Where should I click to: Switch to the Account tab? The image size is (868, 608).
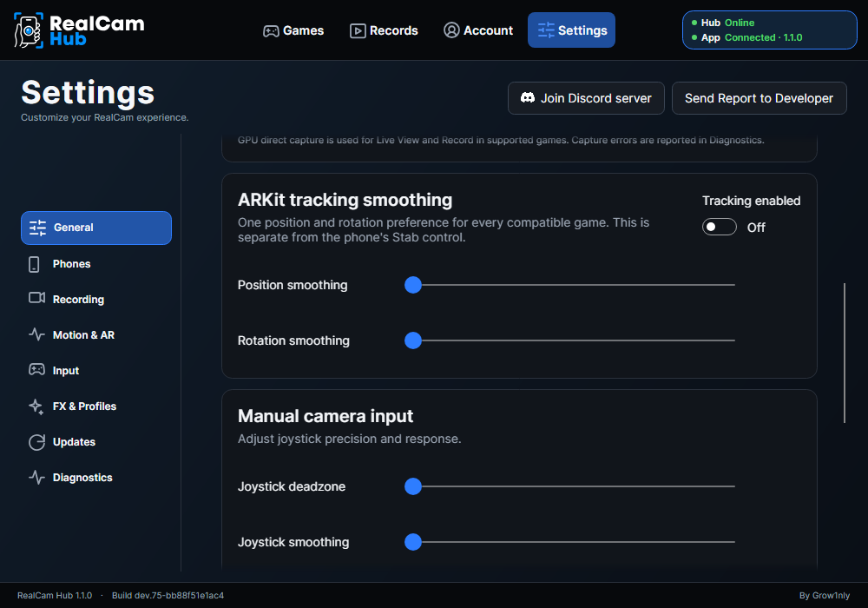[x=478, y=30]
